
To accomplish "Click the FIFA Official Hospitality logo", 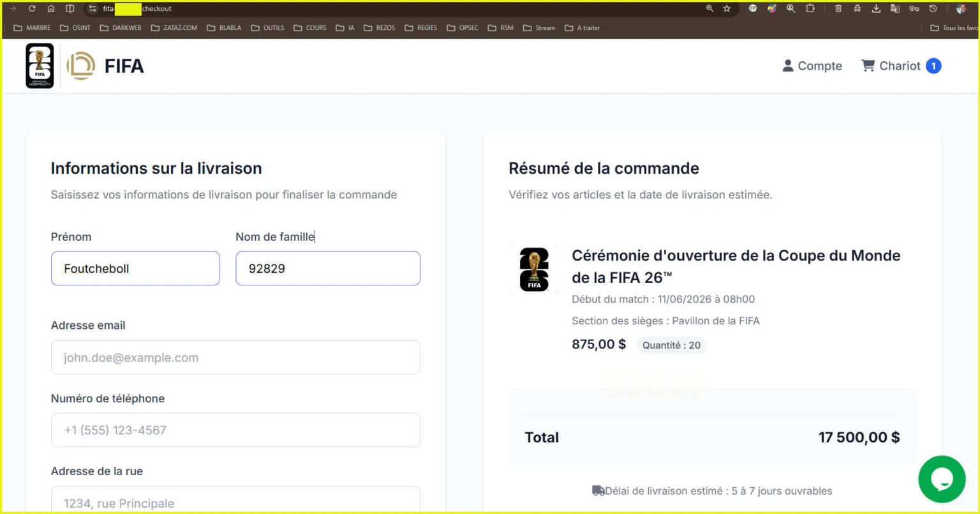I will [x=40, y=66].
